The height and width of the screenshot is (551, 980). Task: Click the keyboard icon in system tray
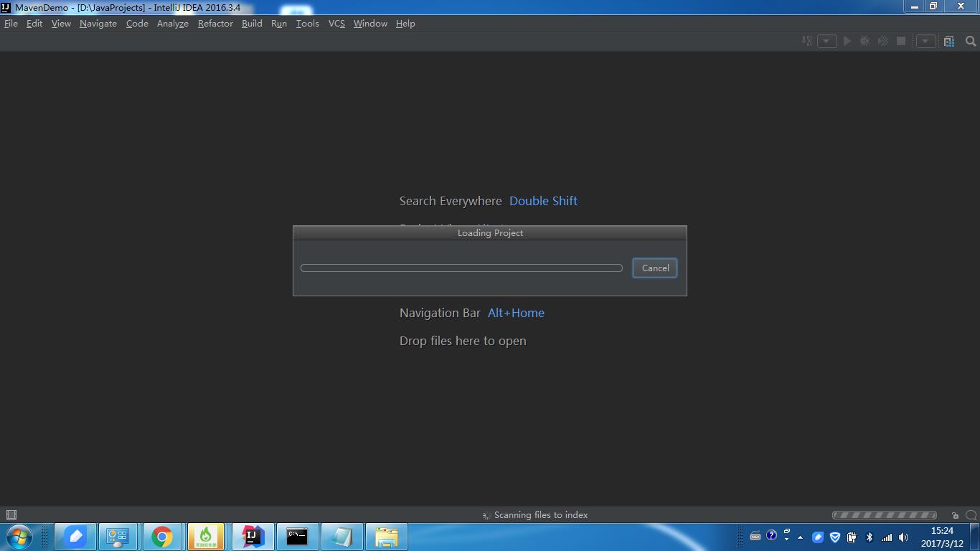click(x=755, y=535)
